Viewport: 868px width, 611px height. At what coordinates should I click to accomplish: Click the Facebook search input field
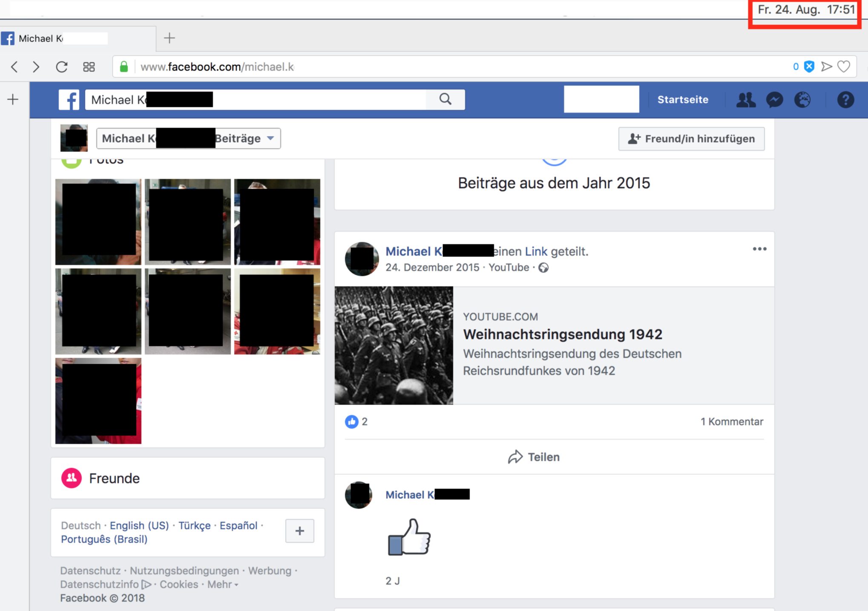click(256, 99)
